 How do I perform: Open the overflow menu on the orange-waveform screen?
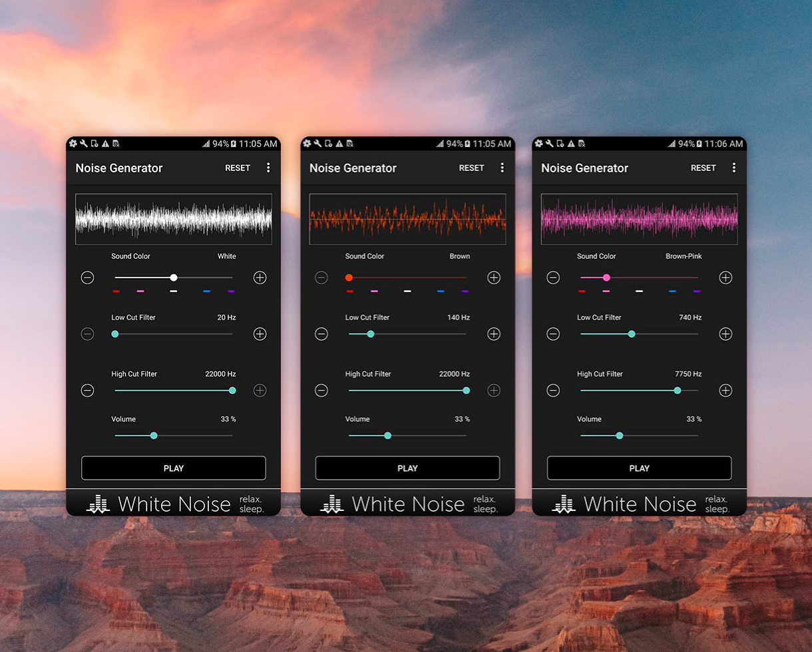pos(503,168)
